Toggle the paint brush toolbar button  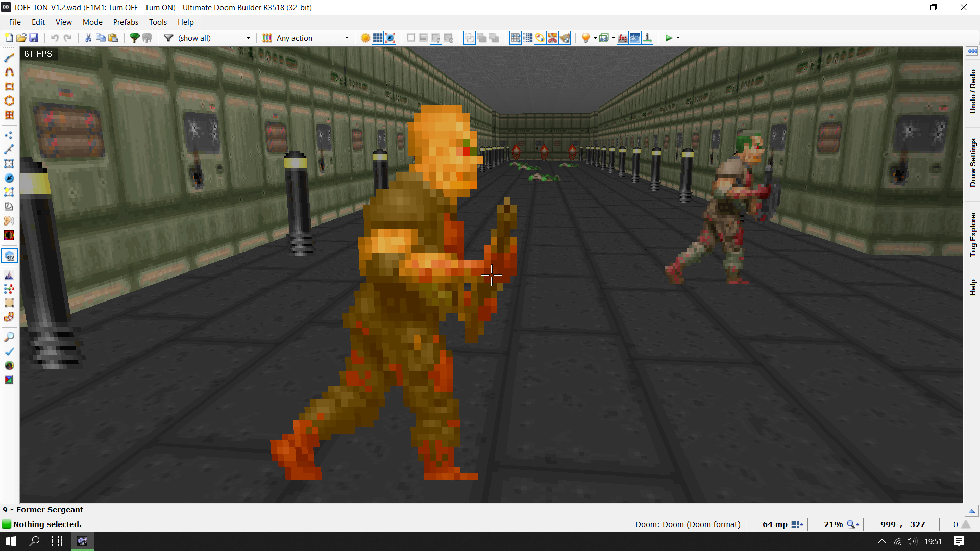tap(565, 38)
